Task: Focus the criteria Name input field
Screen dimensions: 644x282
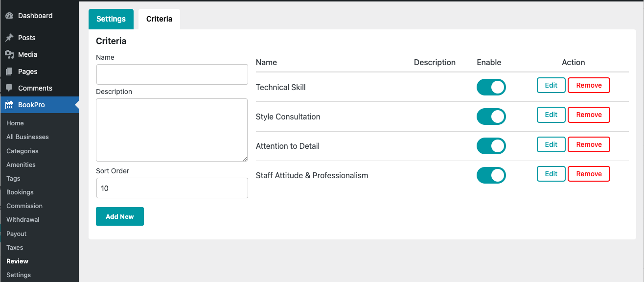Action: (172, 74)
